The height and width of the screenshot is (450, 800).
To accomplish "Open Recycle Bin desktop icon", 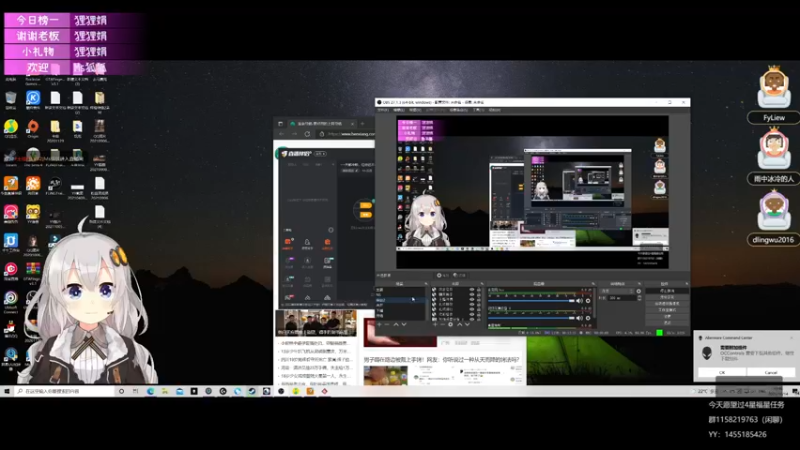I will tap(11, 100).
